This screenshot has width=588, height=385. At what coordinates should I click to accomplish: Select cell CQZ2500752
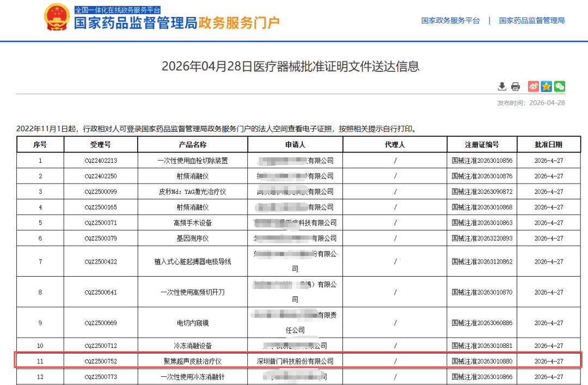pyautogui.click(x=101, y=362)
